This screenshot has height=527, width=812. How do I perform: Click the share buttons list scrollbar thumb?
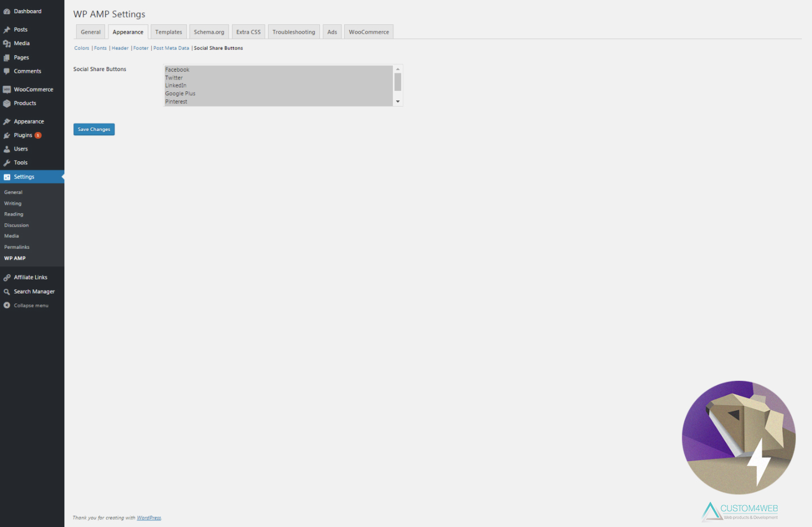[x=398, y=82]
